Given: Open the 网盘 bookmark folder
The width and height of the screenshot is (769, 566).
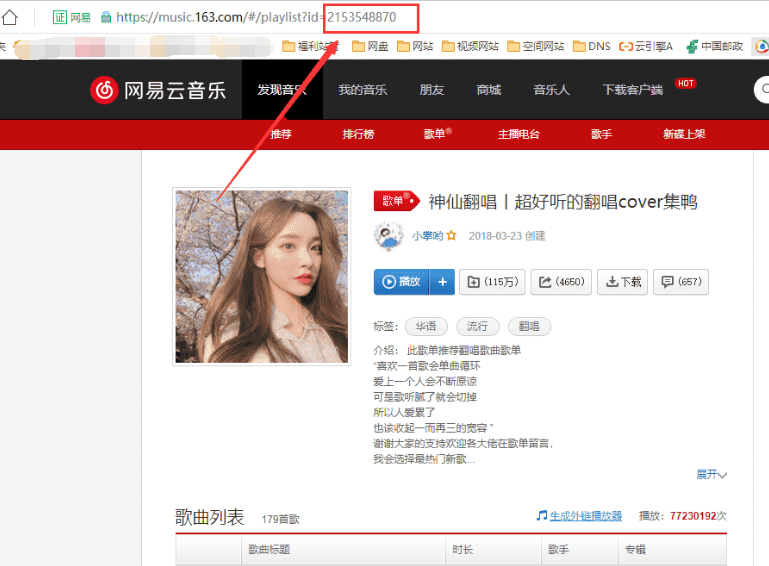Looking at the screenshot, I should (x=370, y=47).
